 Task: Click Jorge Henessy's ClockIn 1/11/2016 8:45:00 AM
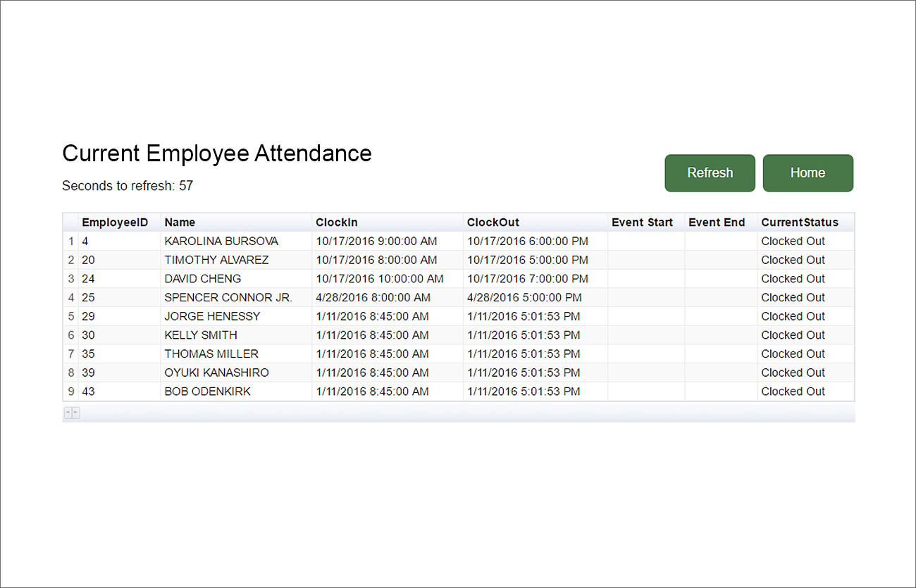click(x=388, y=316)
